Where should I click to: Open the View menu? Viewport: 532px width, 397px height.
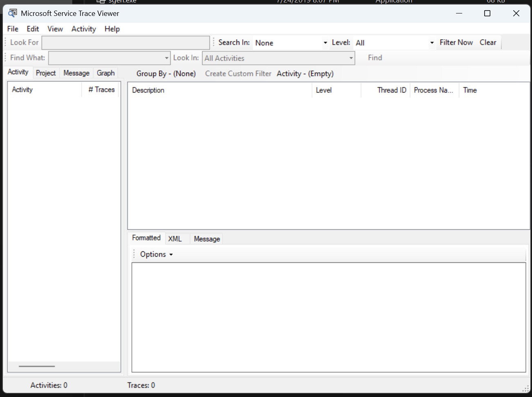pos(55,29)
